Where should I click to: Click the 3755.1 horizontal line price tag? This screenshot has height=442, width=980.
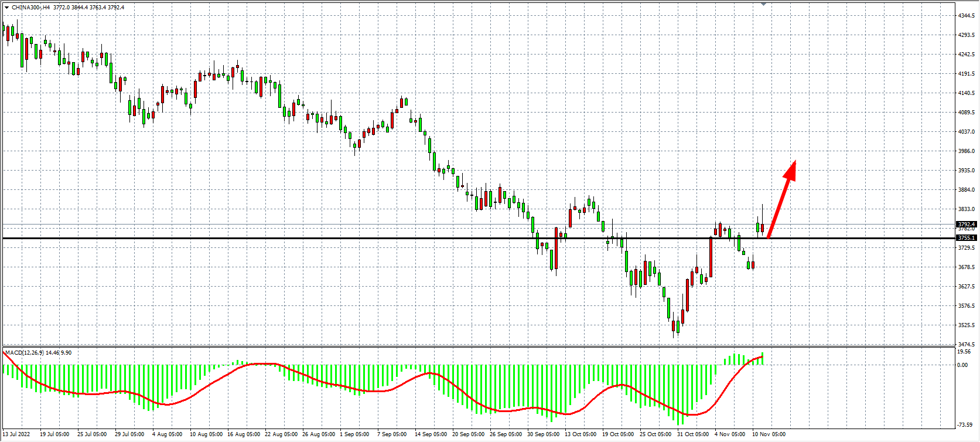[x=966, y=238]
